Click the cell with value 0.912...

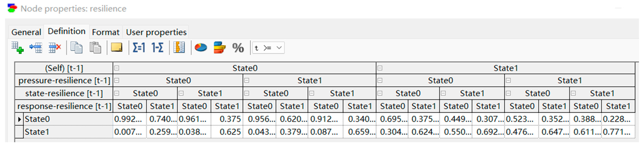click(325, 119)
